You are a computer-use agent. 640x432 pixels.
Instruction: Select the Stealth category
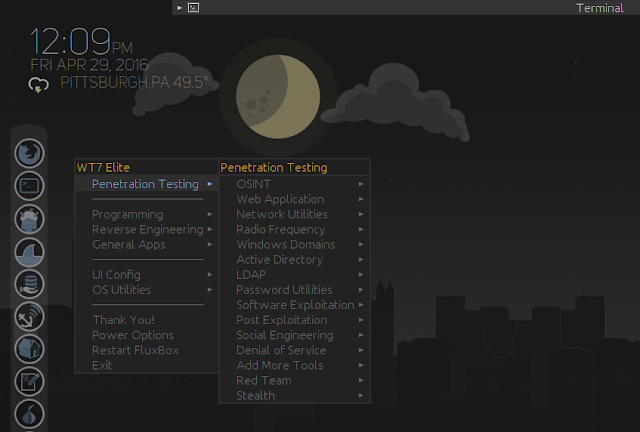pos(295,395)
